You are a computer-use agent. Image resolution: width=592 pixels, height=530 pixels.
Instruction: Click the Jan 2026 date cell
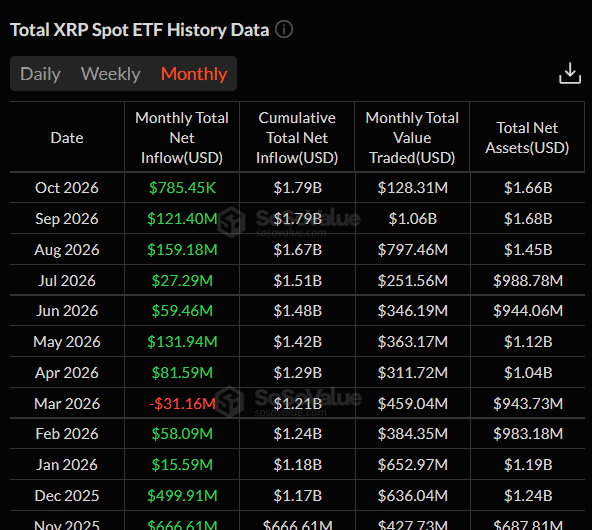tap(67, 464)
